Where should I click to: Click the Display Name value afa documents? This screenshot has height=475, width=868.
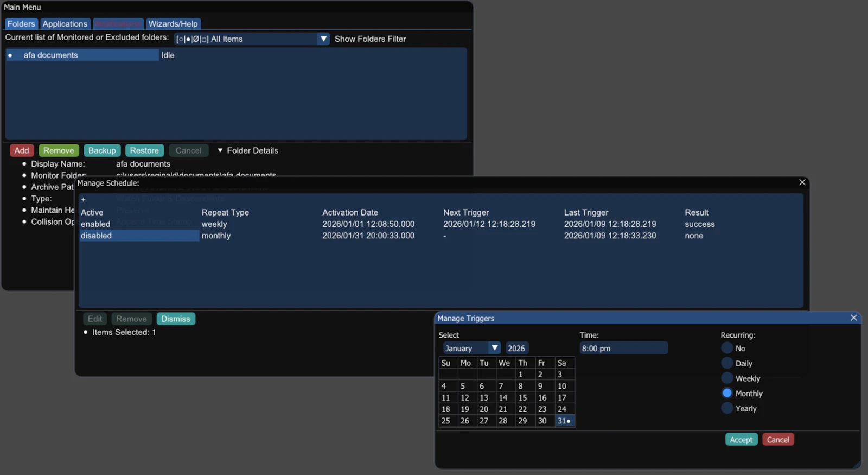(143, 164)
